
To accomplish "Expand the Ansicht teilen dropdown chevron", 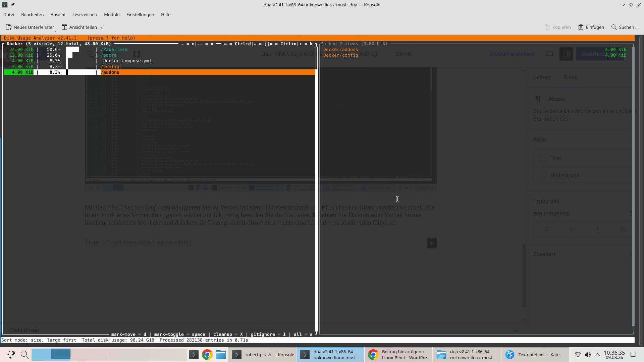I will coord(102,27).
